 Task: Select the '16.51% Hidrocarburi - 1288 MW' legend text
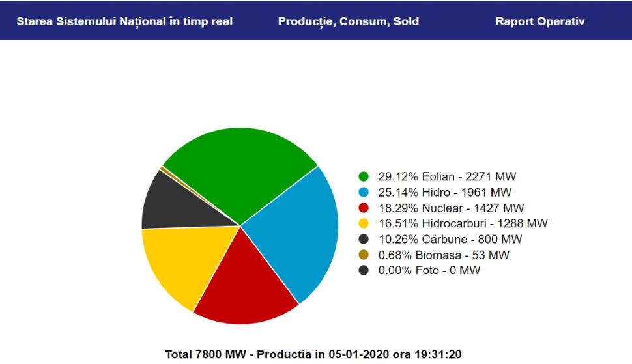(x=463, y=223)
